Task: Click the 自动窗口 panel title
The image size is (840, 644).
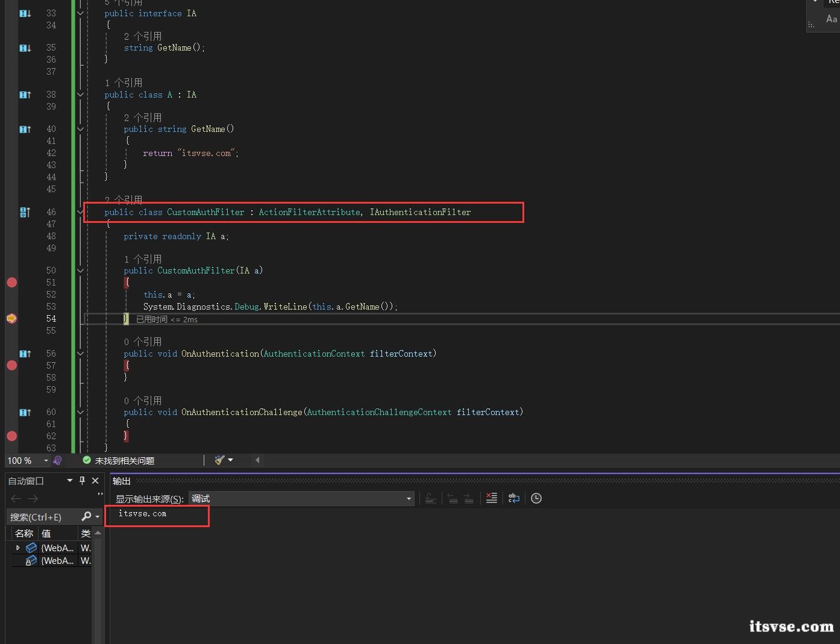Action: pyautogui.click(x=26, y=481)
